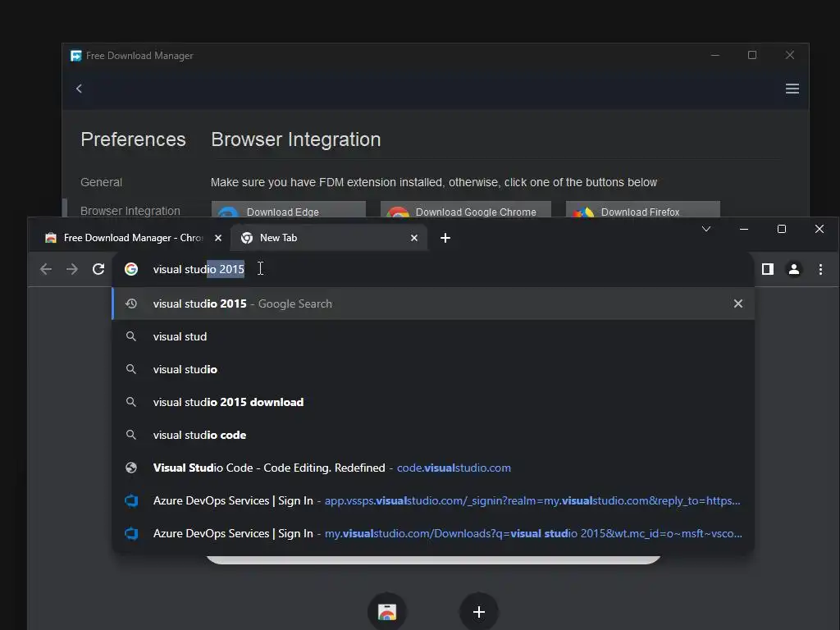
Task: Maximize the Free Download Manager window
Action: (752, 55)
